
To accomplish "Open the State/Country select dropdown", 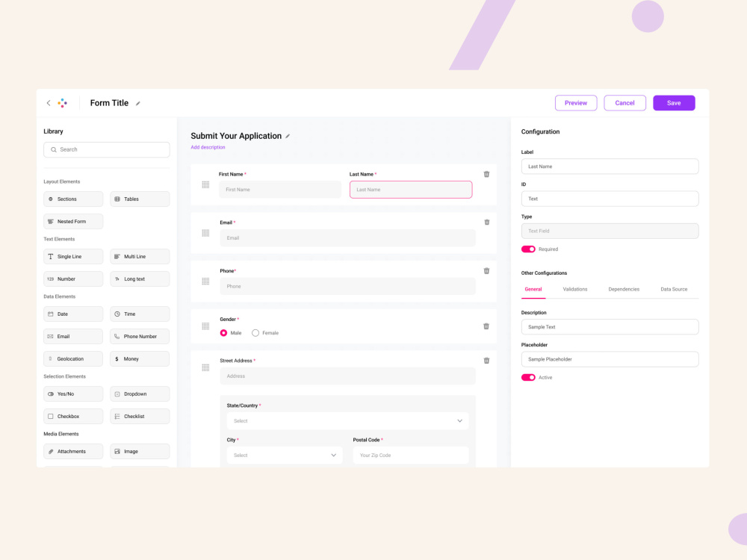I will [348, 421].
